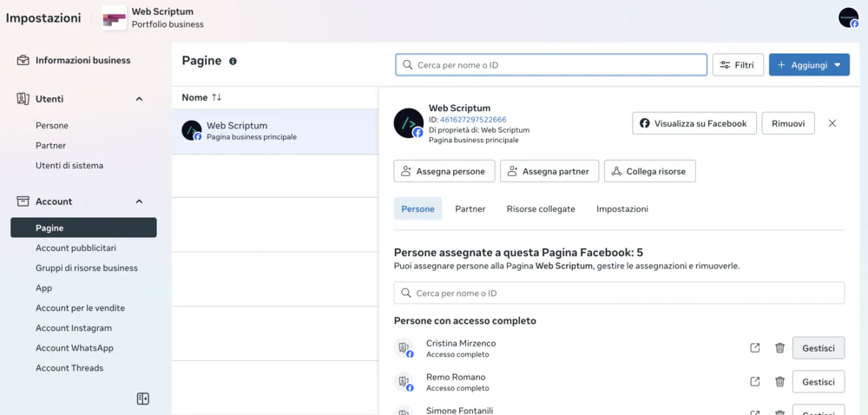Select Web Scriptum row in pages list
The image size is (868, 415).
(x=275, y=131)
